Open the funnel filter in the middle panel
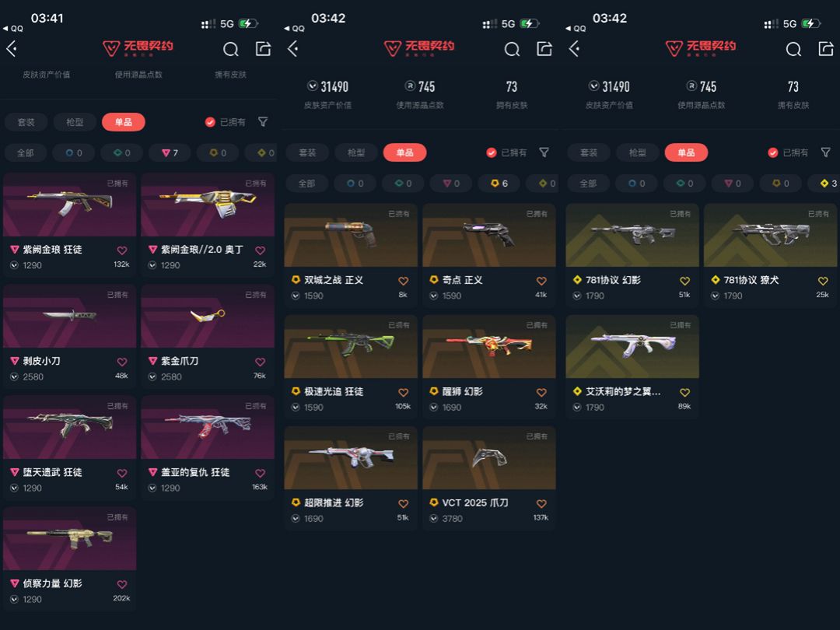 click(544, 152)
